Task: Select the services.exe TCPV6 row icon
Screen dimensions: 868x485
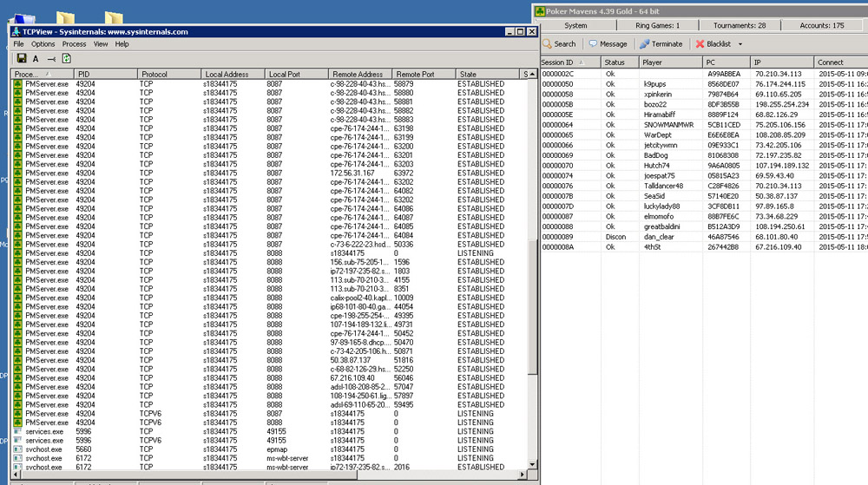Action: click(17, 441)
